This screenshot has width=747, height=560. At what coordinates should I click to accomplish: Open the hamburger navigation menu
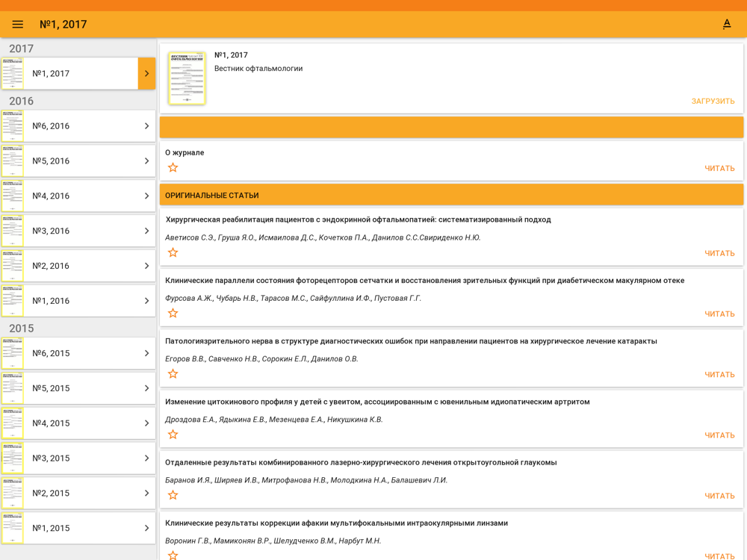tap(18, 25)
